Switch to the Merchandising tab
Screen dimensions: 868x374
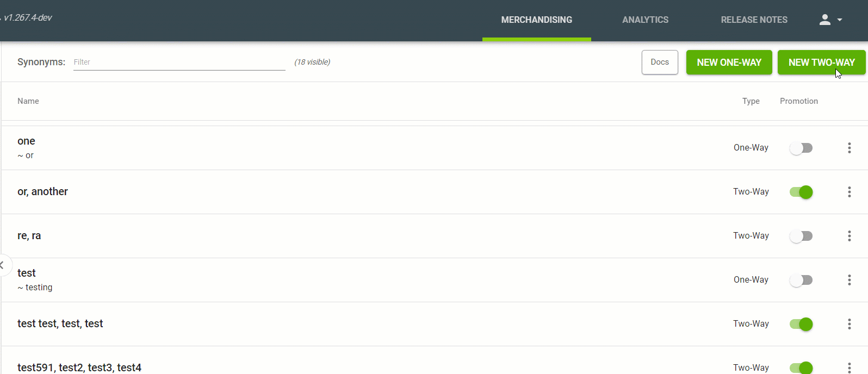[x=537, y=20]
